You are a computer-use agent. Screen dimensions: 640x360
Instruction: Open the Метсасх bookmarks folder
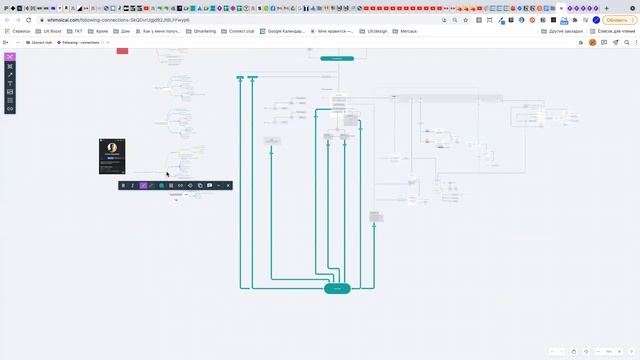click(404, 31)
